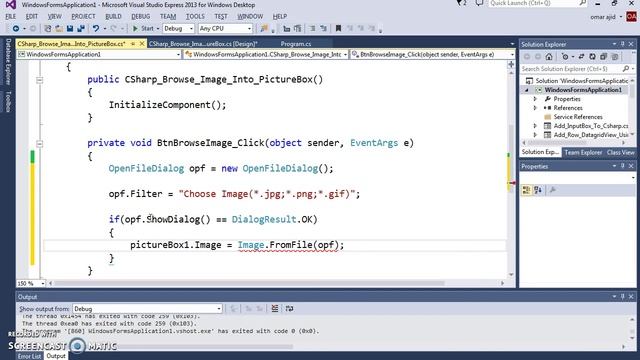Toggle auto-hide pin on Properties panel
The height and width of the screenshot is (360, 640).
coord(622,166)
